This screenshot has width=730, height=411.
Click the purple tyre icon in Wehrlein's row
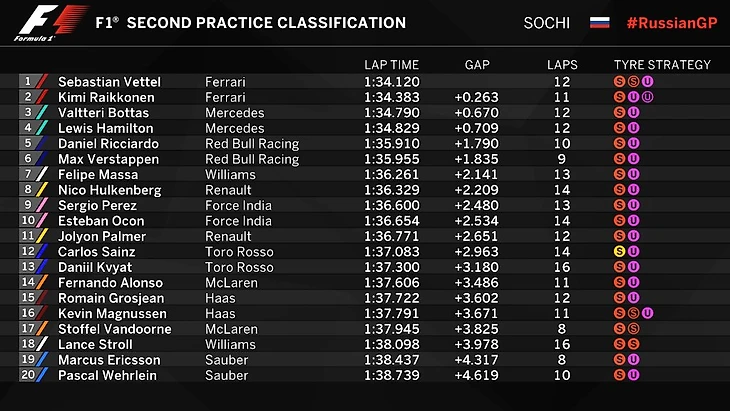click(633, 375)
